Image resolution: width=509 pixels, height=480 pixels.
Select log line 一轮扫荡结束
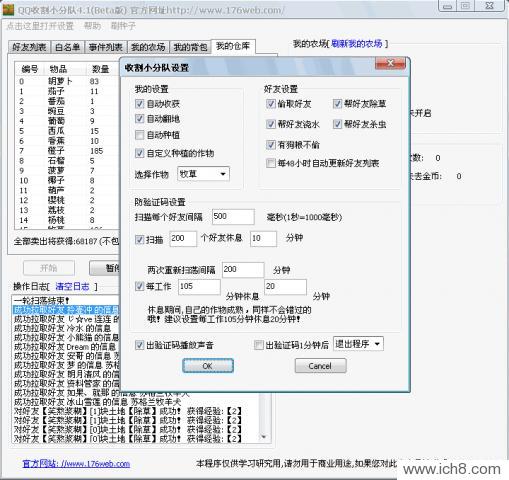click(66, 300)
